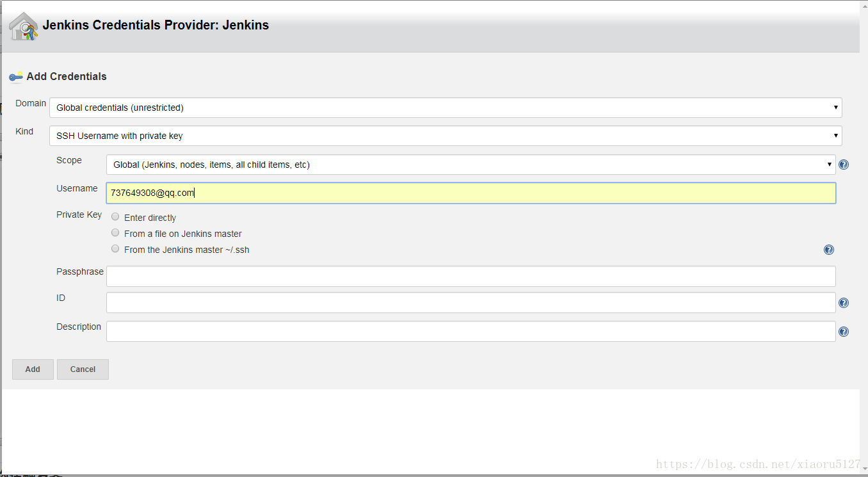Click the Domain label

[31, 103]
